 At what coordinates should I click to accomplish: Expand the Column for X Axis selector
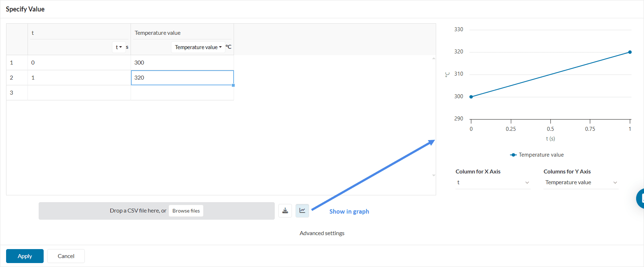[492, 182]
